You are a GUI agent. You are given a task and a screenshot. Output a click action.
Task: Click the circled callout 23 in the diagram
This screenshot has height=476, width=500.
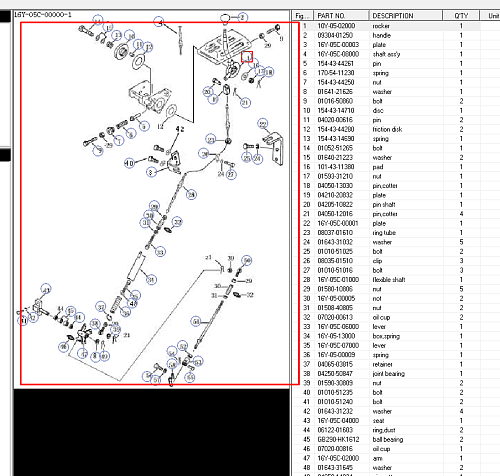pyautogui.click(x=211, y=139)
